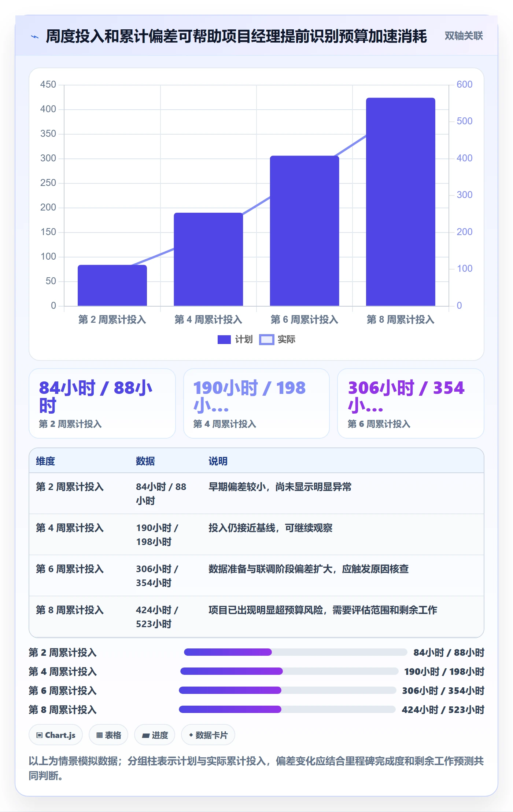Screen dimensions: 513x812
Task: Click the 424小时 / 523小时 table data cell
Action: click(x=157, y=617)
